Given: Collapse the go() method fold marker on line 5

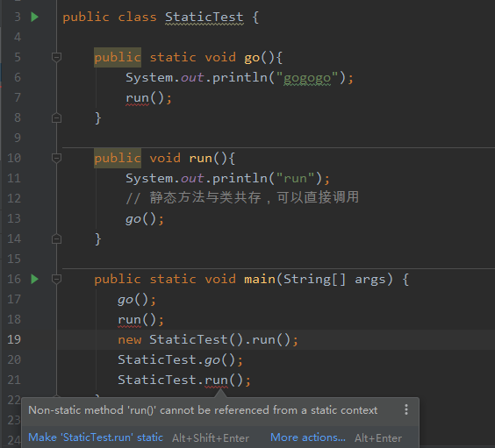Looking at the screenshot, I should pos(56,57).
